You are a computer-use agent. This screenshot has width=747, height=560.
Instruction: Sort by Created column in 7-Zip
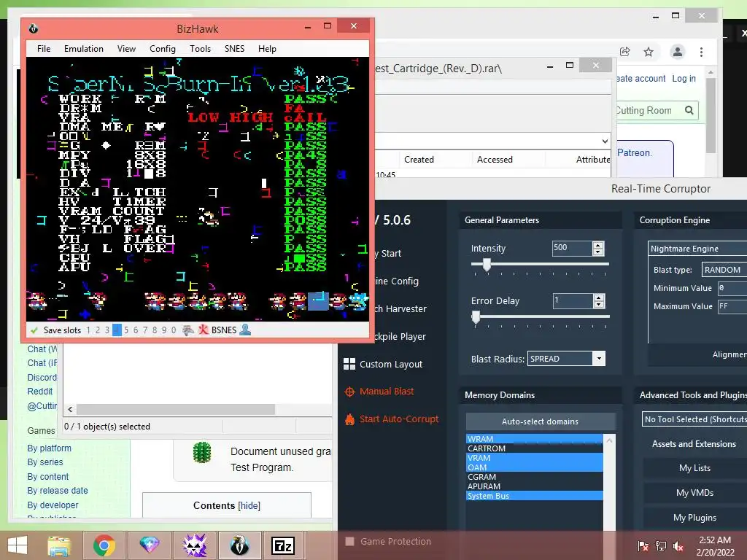419,160
